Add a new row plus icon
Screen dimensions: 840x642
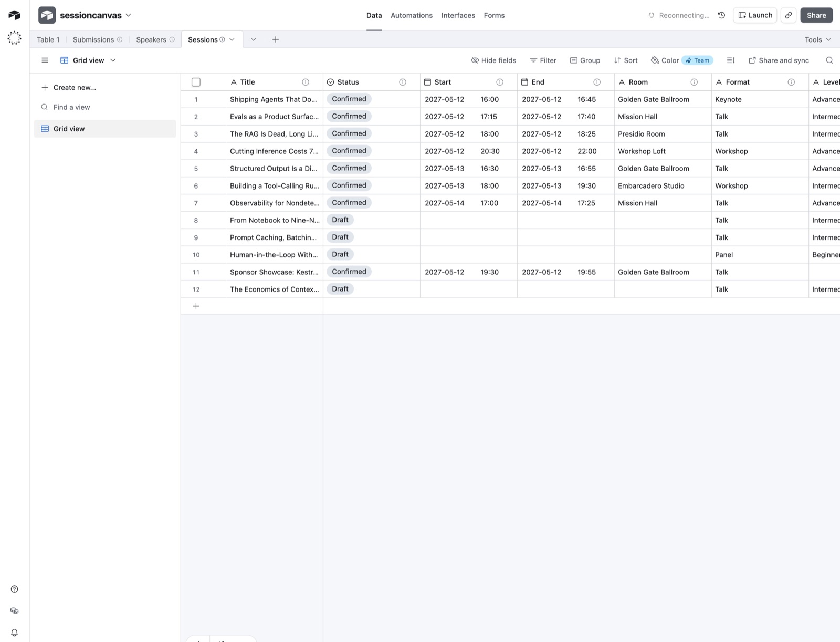(196, 306)
